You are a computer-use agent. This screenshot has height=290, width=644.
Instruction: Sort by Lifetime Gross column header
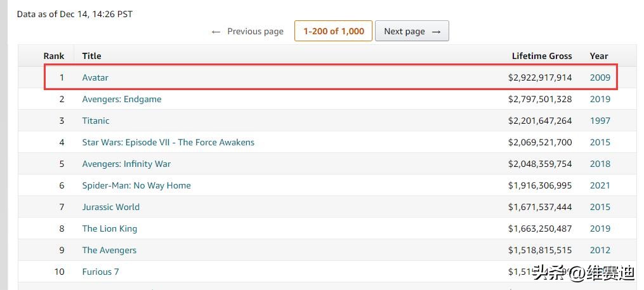[542, 56]
